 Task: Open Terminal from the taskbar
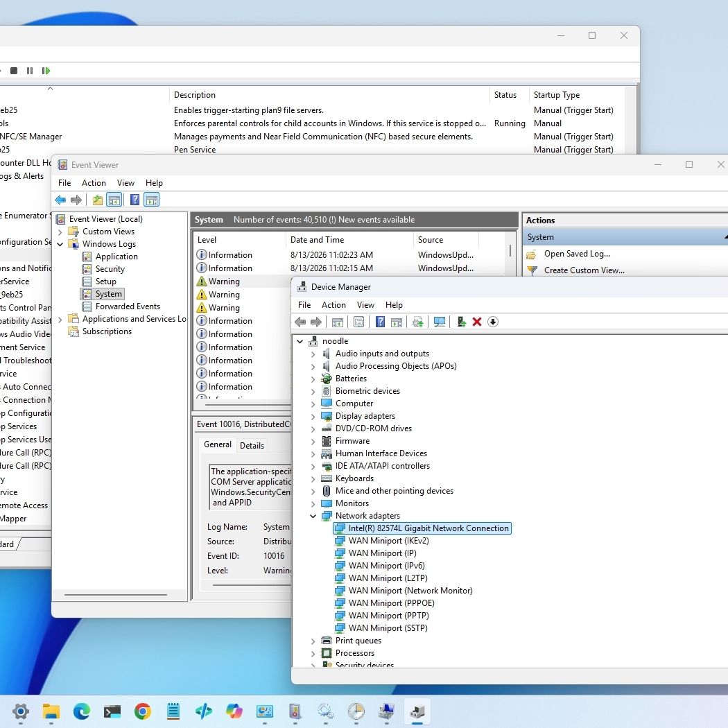pos(112,711)
